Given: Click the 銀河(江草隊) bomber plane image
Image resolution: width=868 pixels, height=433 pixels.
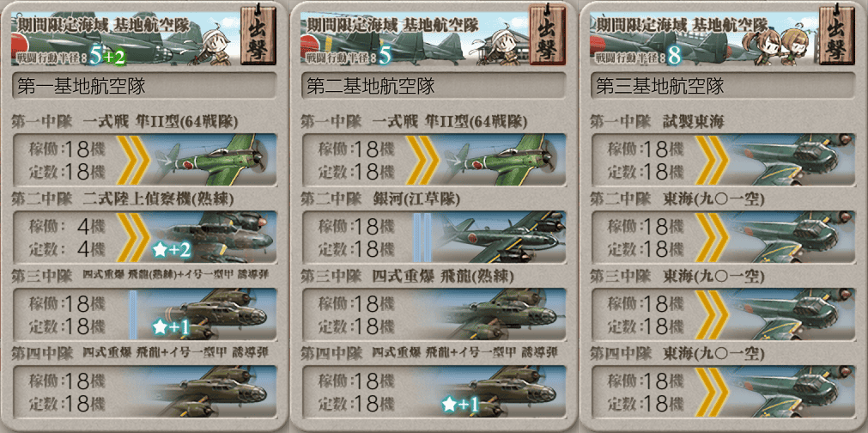Looking at the screenshot, I should tap(501, 236).
